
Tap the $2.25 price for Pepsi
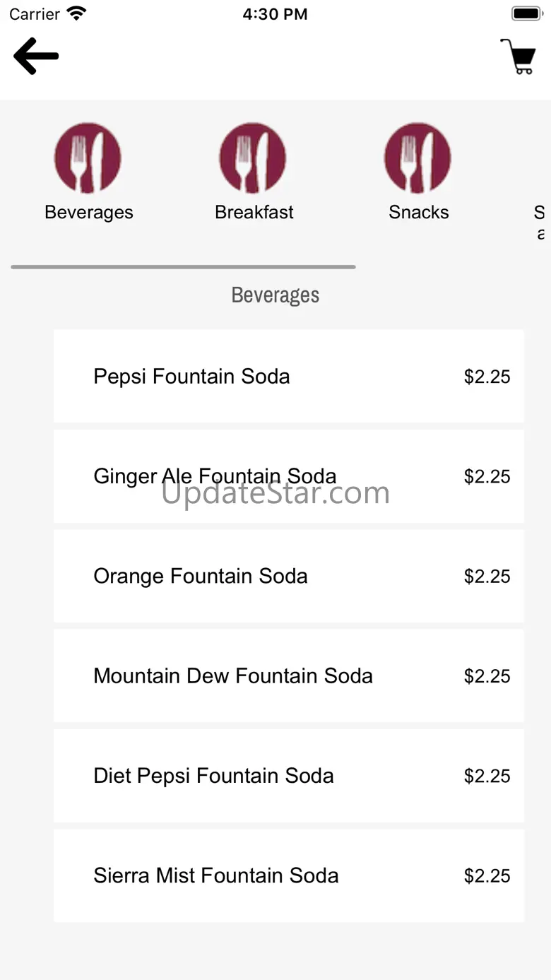point(487,377)
